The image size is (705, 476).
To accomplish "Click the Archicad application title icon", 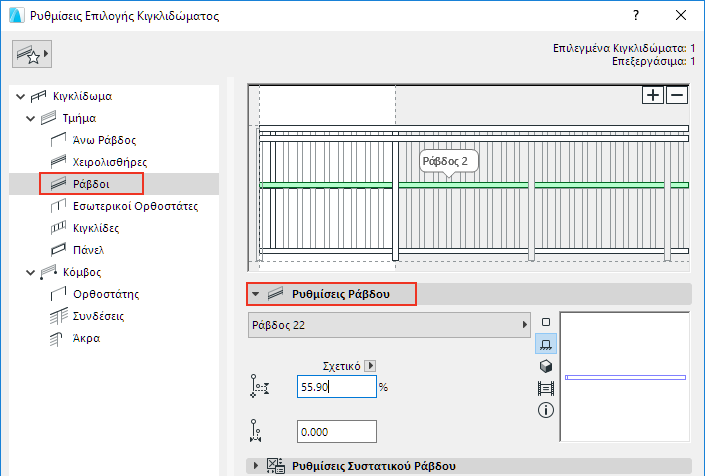I will (17, 16).
